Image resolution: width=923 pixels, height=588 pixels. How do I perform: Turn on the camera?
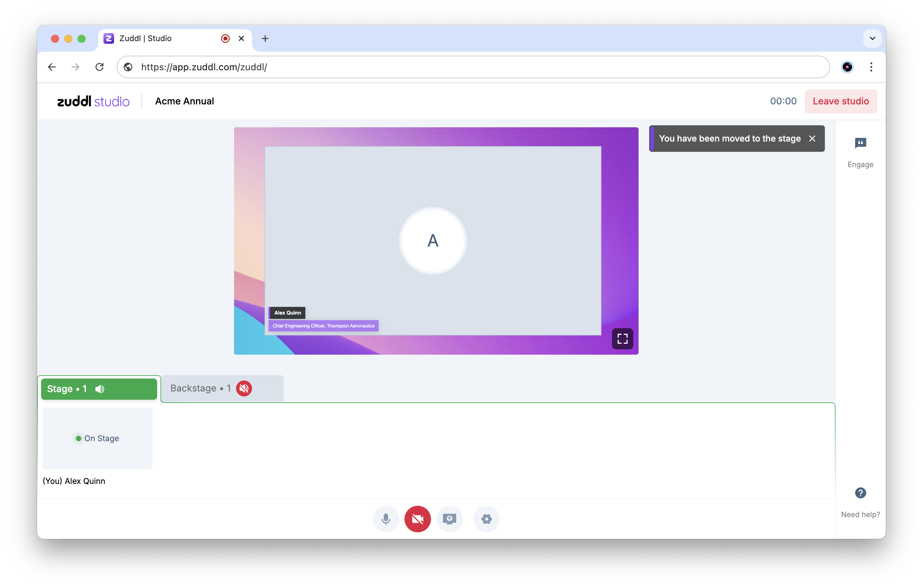coord(417,519)
